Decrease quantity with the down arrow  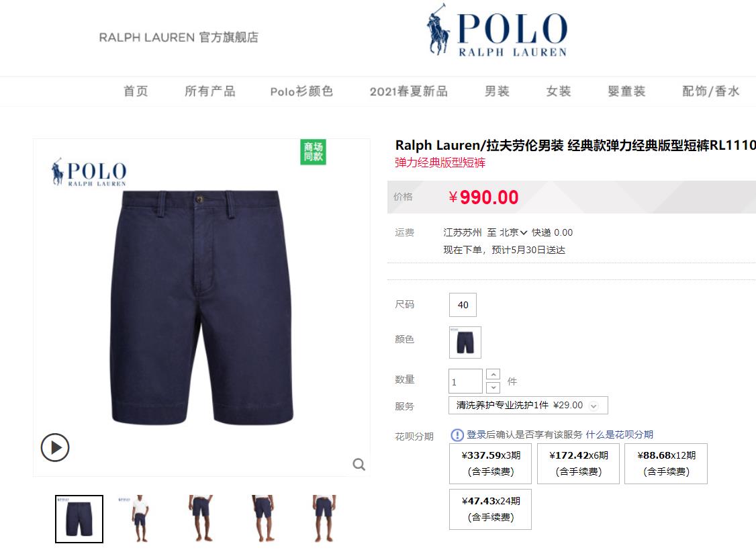point(493,387)
